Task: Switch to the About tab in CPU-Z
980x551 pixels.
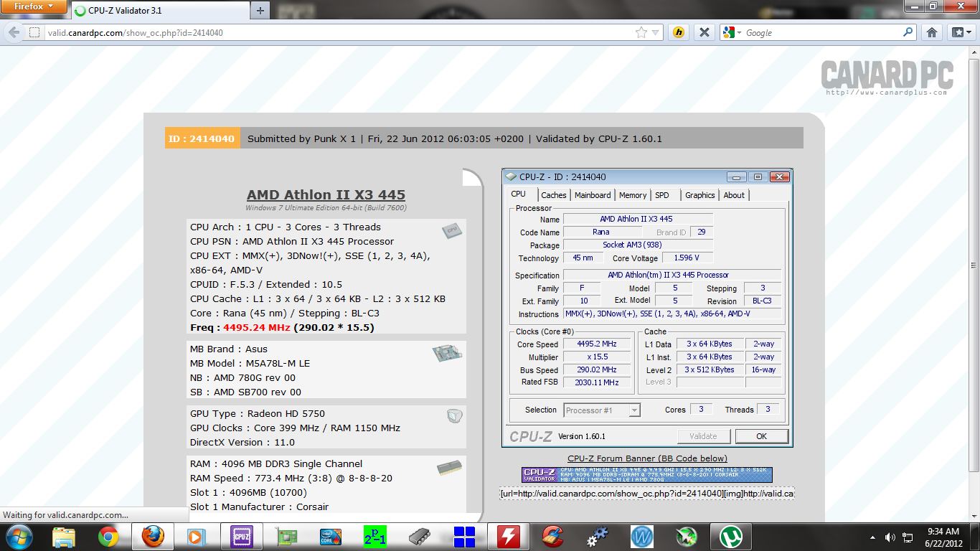Action: pos(734,195)
